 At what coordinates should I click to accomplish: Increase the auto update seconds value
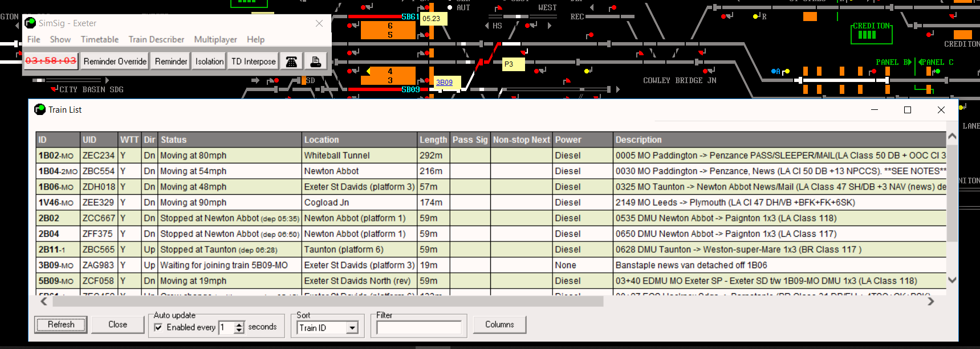[239, 325]
